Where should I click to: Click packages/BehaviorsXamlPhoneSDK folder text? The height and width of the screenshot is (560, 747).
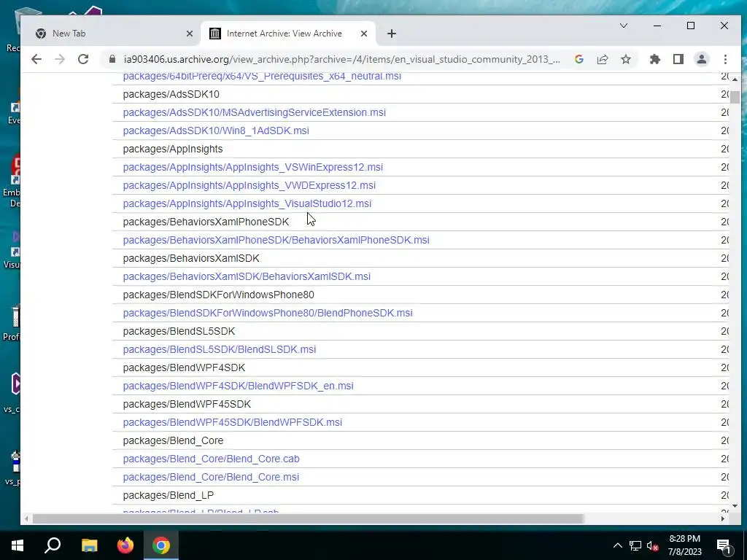click(x=206, y=222)
